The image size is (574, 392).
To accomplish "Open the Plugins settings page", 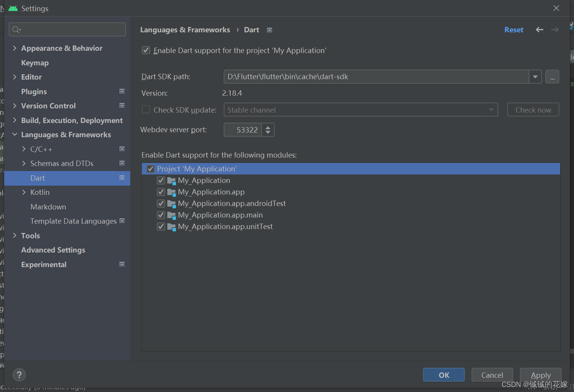I will [34, 91].
